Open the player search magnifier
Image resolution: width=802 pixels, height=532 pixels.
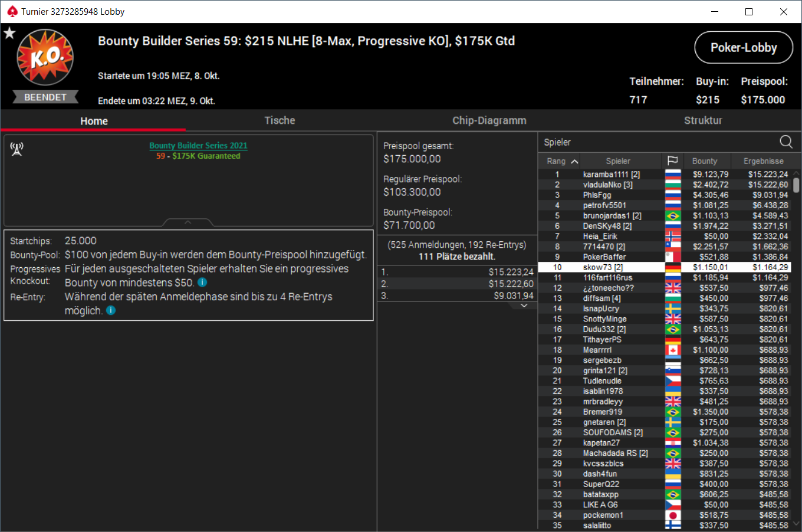point(786,142)
